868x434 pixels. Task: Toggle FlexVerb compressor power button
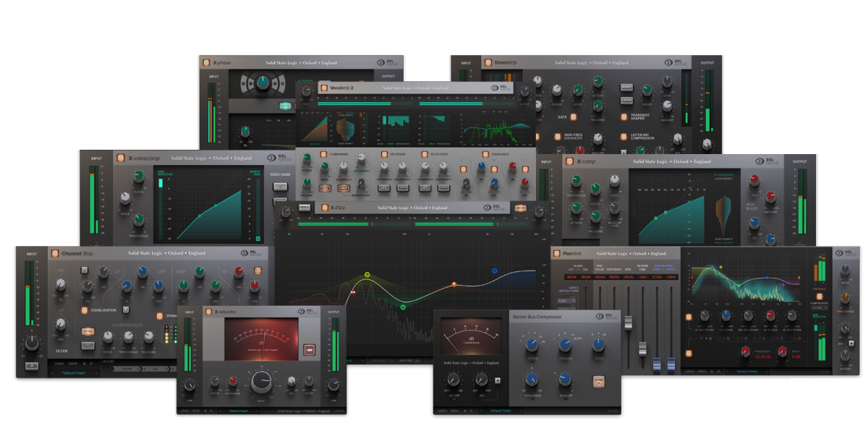click(x=820, y=297)
